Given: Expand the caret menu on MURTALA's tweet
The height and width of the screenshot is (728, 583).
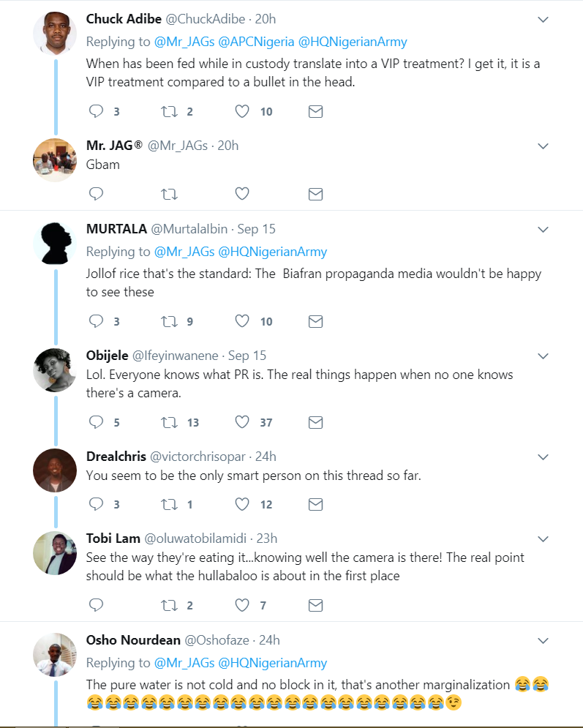Looking at the screenshot, I should click(x=543, y=230).
